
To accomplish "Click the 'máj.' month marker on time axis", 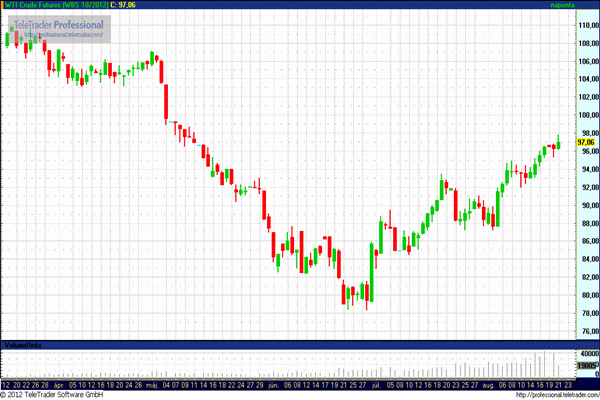I will 151,384.
